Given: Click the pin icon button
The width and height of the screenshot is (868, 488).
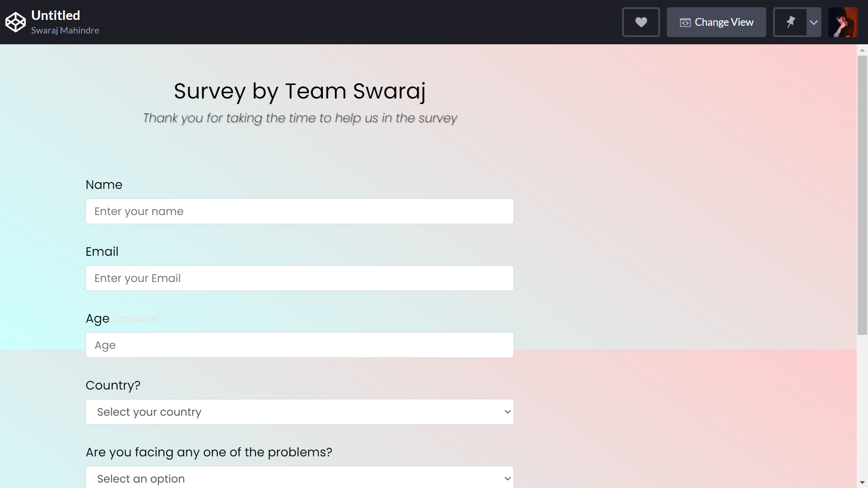Looking at the screenshot, I should point(790,22).
